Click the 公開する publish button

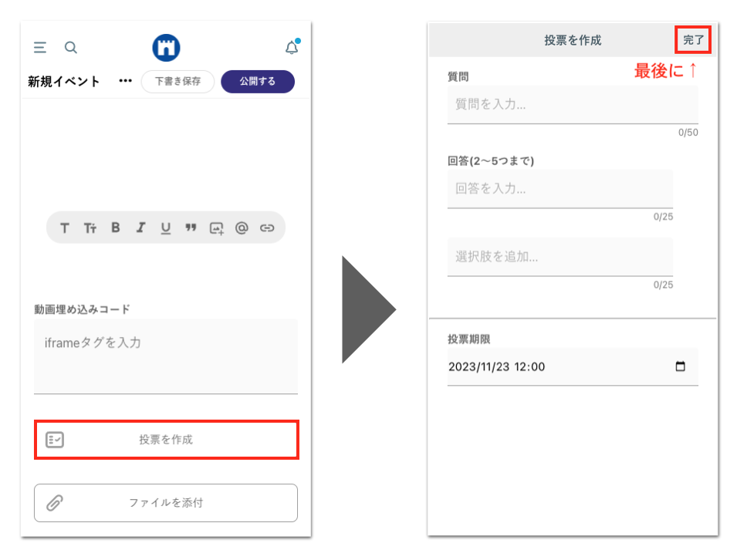click(x=258, y=82)
